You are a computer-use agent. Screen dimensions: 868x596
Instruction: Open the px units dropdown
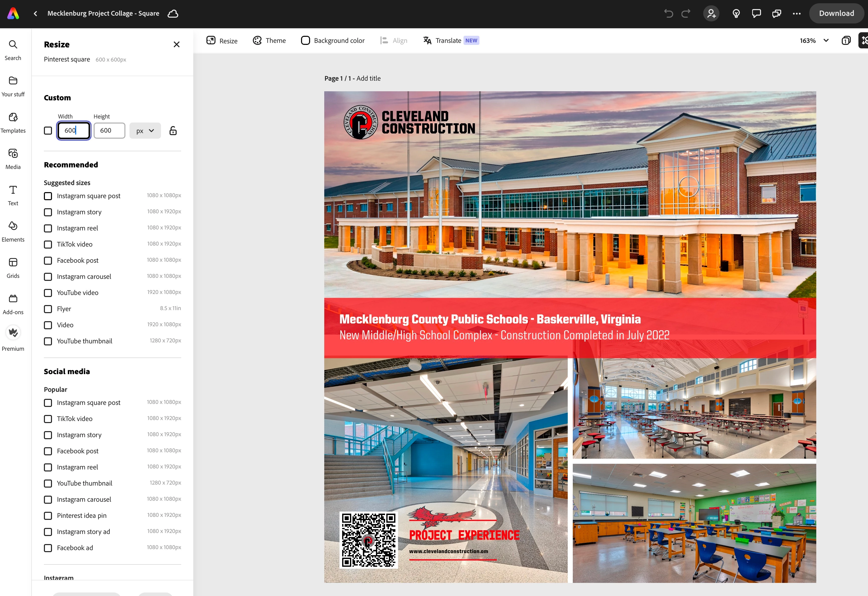145,131
